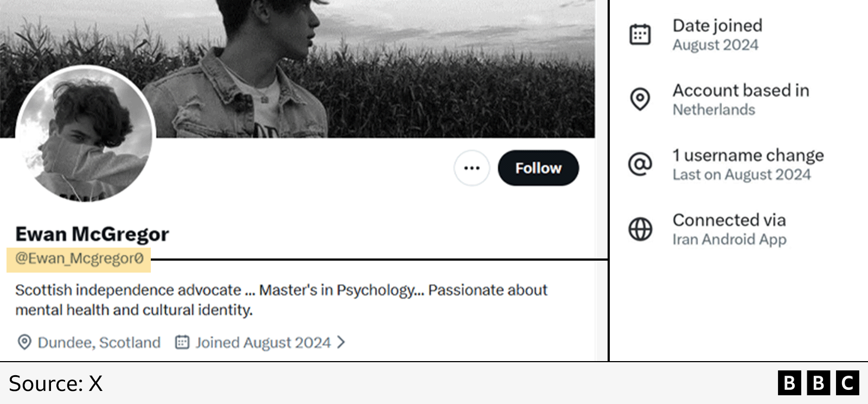
Task: Select the Account based in Netherlands entry
Action: pyautogui.click(x=741, y=99)
